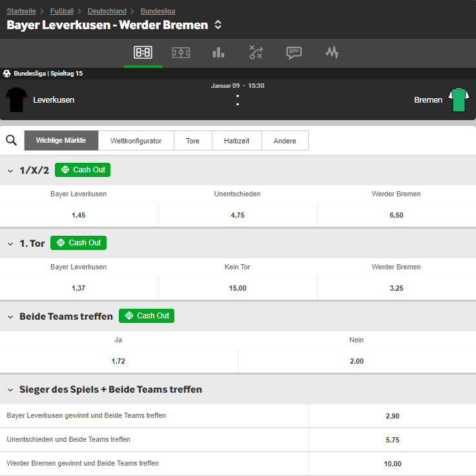Click Bayer Leverkusen gewinnt und Beide Teams treffen label
Image resolution: width=476 pixels, height=476 pixels.
[86, 415]
